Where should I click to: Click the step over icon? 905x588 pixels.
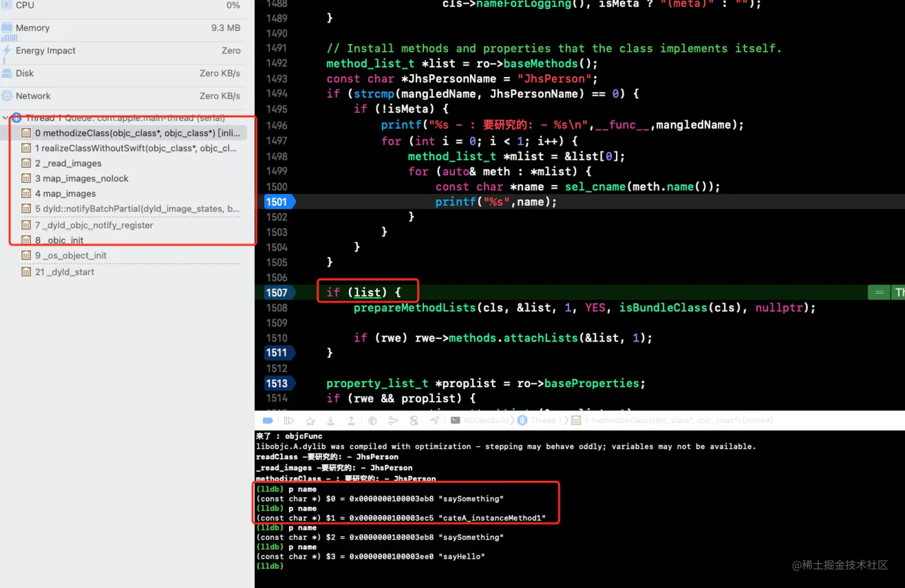[x=310, y=421]
